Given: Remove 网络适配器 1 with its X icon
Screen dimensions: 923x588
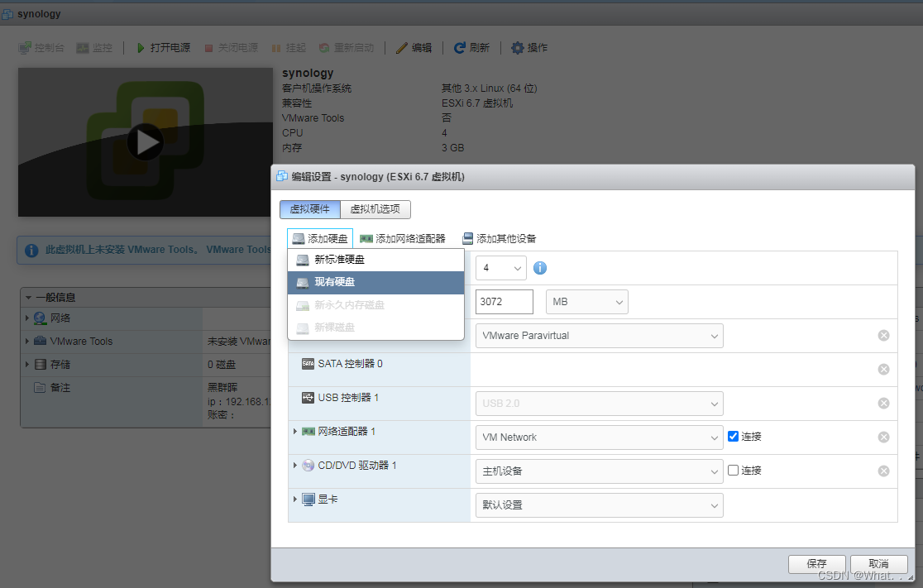Looking at the screenshot, I should 883,437.
